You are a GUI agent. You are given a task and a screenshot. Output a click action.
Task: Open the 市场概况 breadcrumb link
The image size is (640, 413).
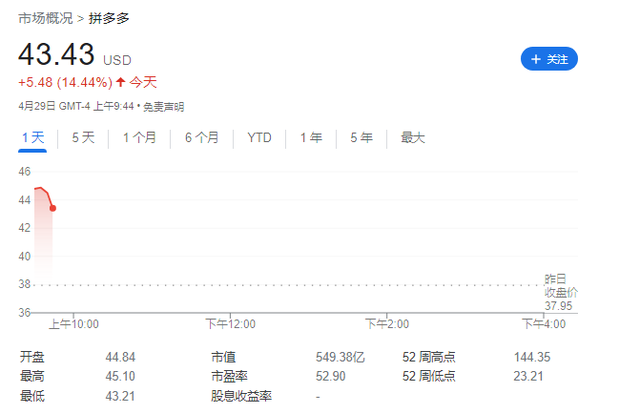(x=45, y=18)
